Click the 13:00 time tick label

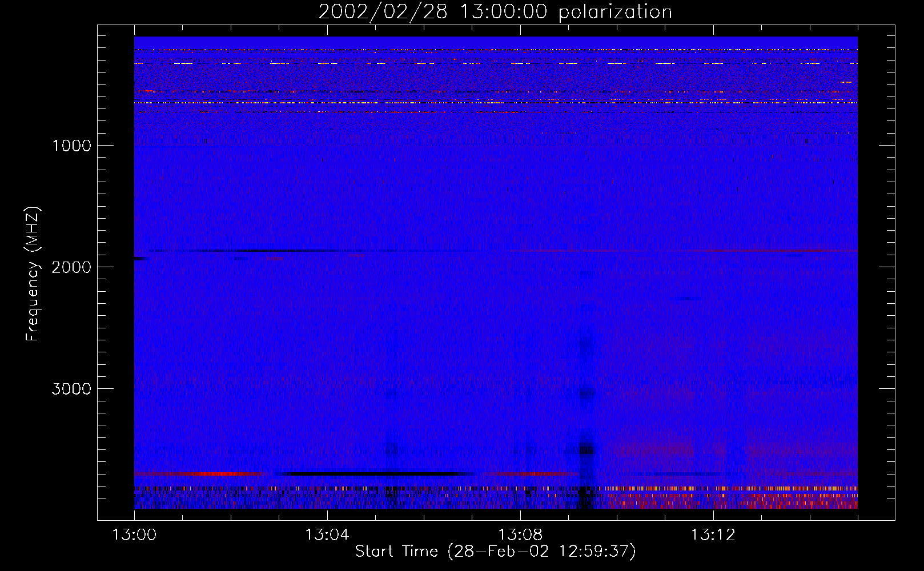click(x=134, y=535)
